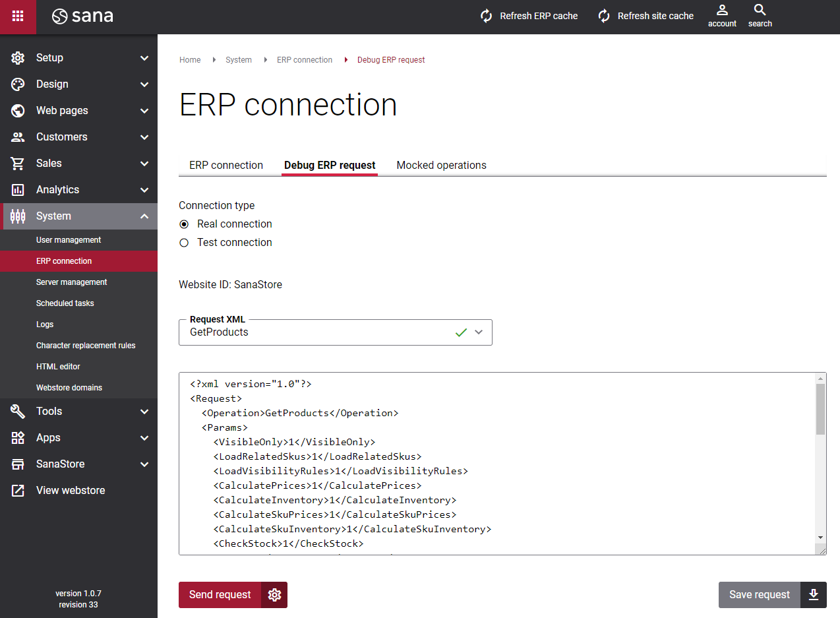
Task: Open send request settings gear
Action: [x=274, y=595]
